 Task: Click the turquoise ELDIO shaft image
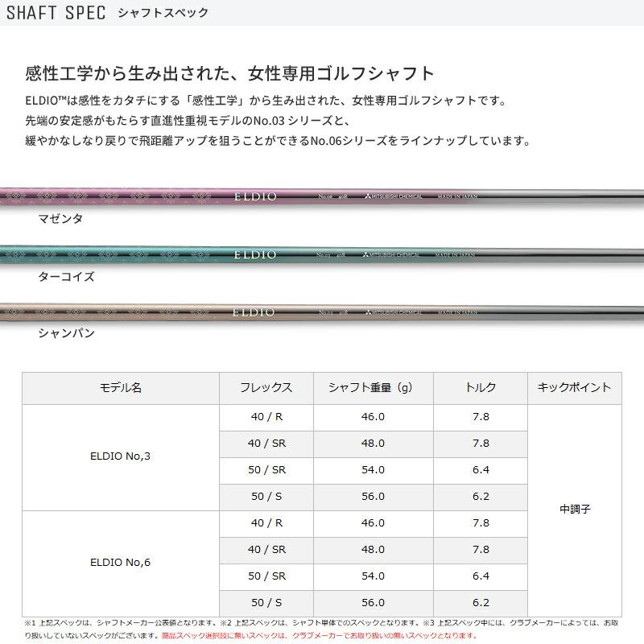click(x=322, y=254)
